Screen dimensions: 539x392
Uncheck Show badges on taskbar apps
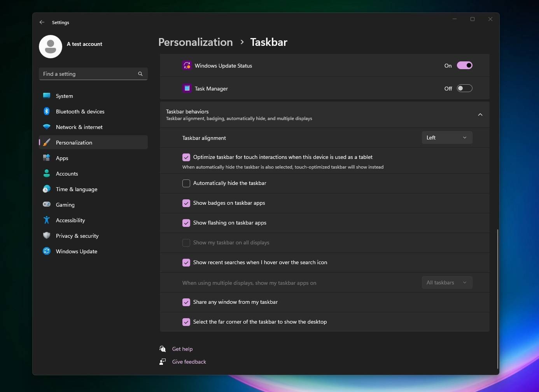[x=186, y=203]
